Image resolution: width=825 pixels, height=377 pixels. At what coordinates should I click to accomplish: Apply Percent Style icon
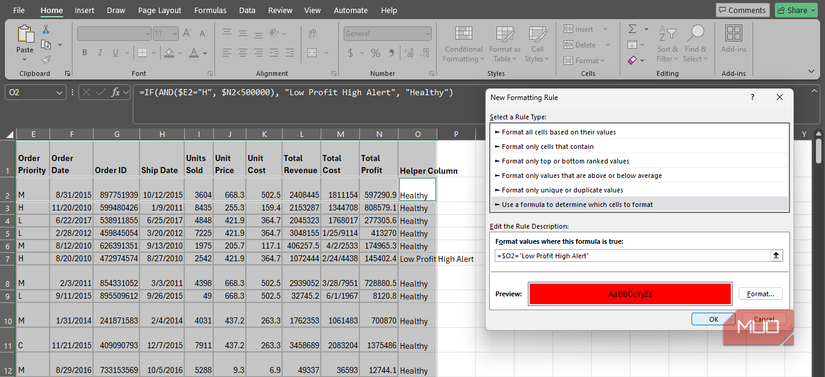tap(375, 53)
